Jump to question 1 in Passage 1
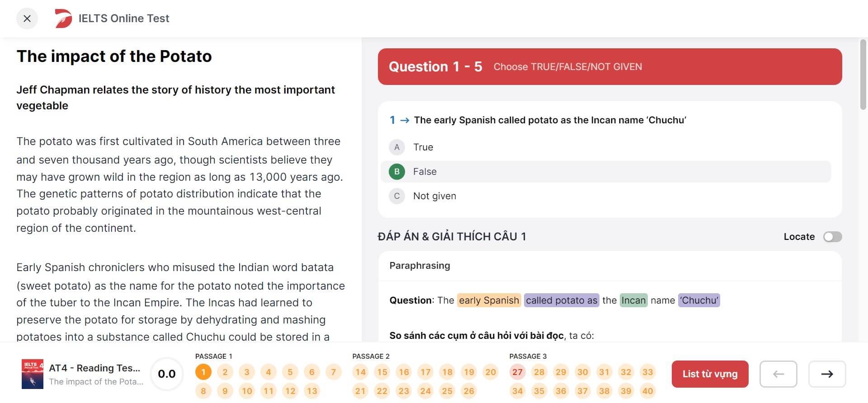Viewport: 868px width, 403px height. click(x=203, y=372)
